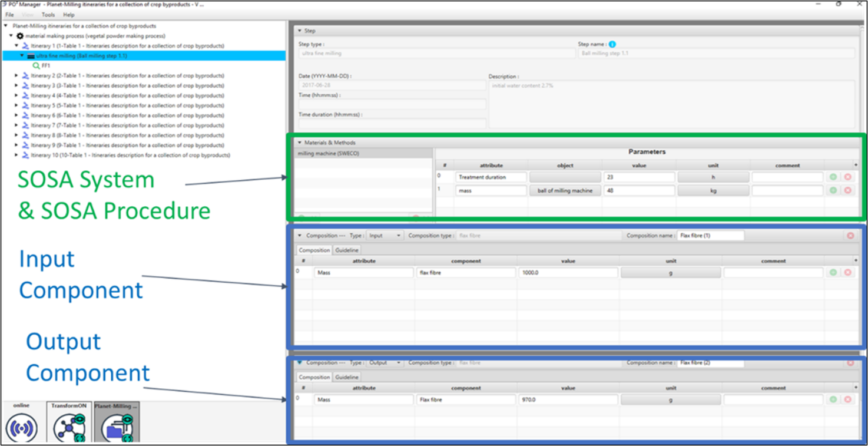Click the 'ball of milling machine' object button
The width and height of the screenshot is (868, 446).
click(x=565, y=190)
